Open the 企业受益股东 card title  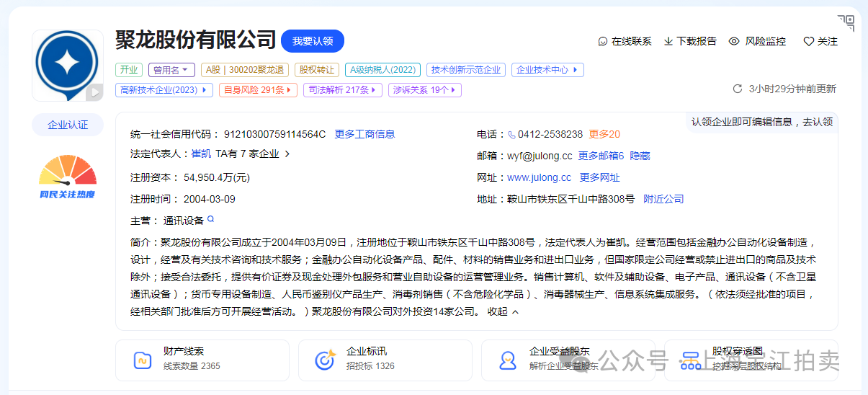pos(560,351)
